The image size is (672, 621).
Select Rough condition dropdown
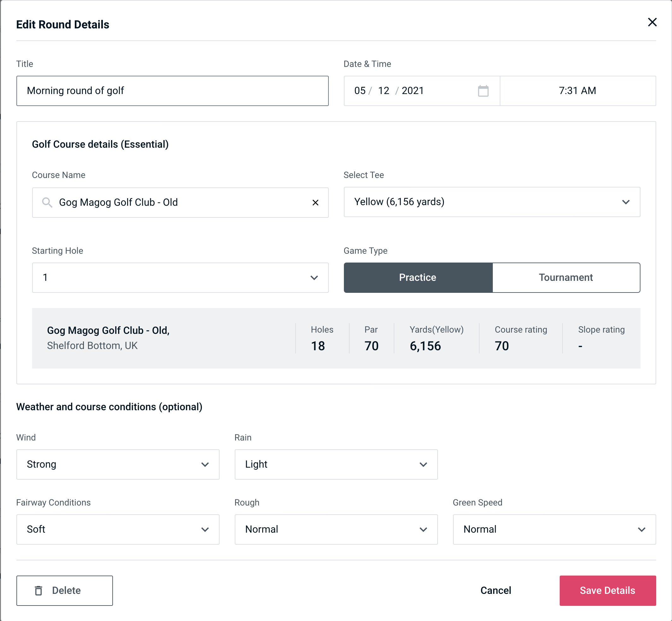[x=337, y=530]
